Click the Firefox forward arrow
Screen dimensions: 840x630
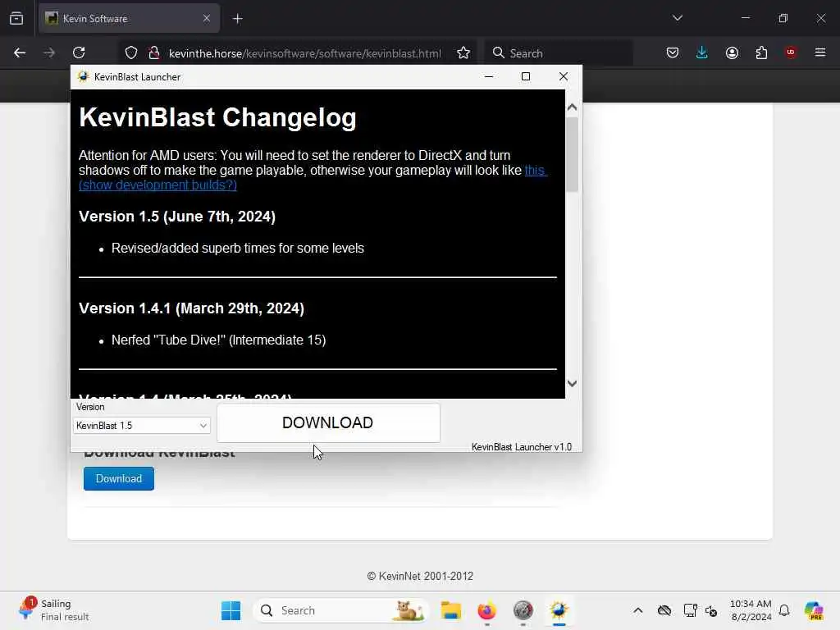click(48, 52)
